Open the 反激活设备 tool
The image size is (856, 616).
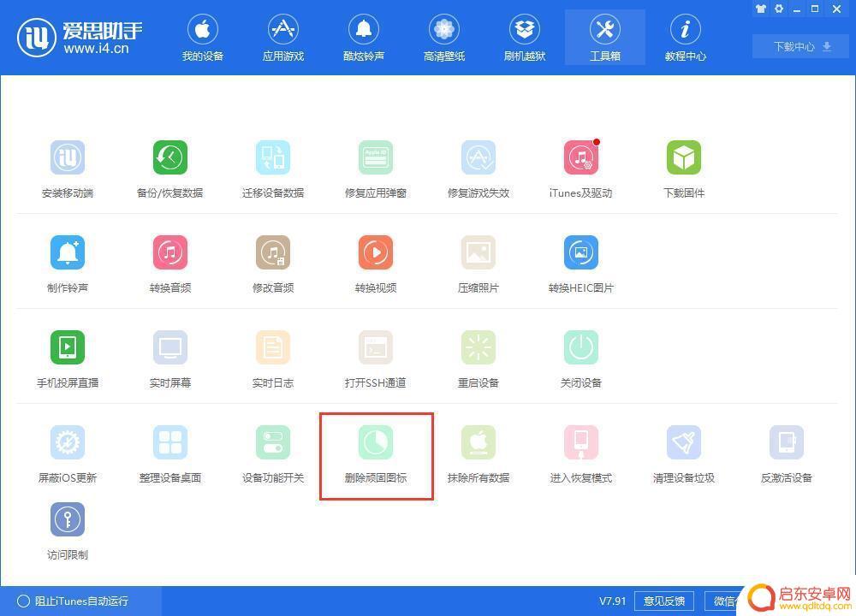pos(786,454)
